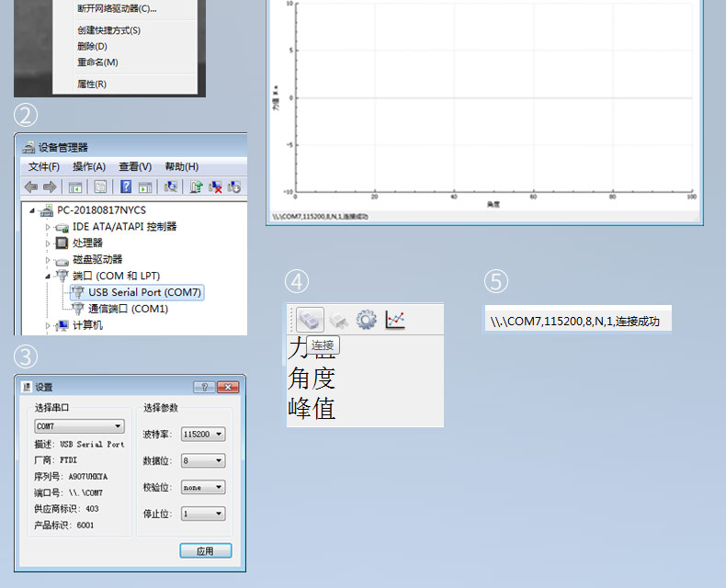Click Update driver software icon
726x588 pixels.
pos(196,187)
